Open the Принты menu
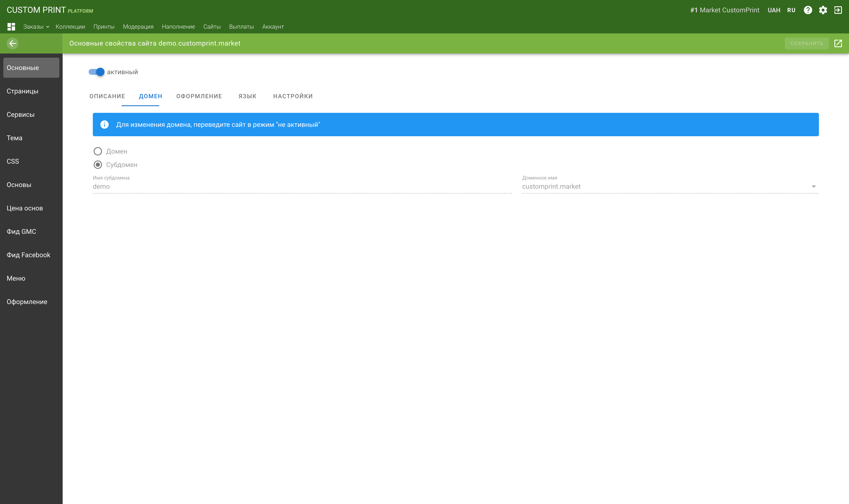 click(104, 27)
